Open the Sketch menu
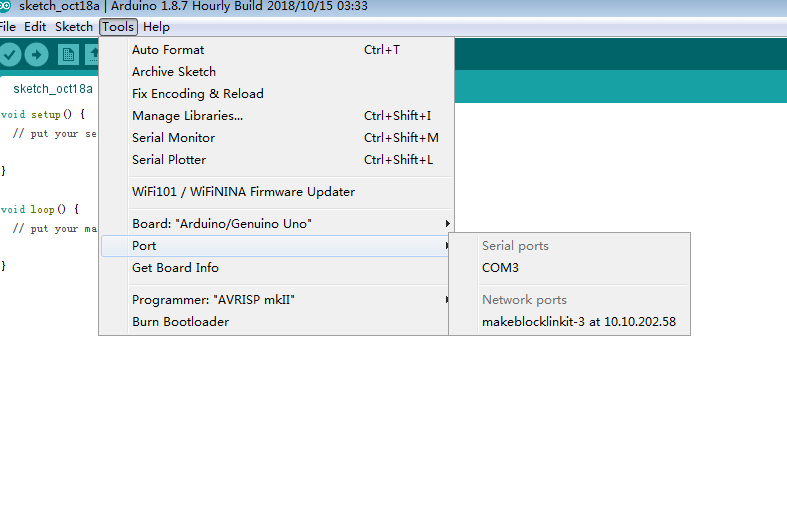 74,27
